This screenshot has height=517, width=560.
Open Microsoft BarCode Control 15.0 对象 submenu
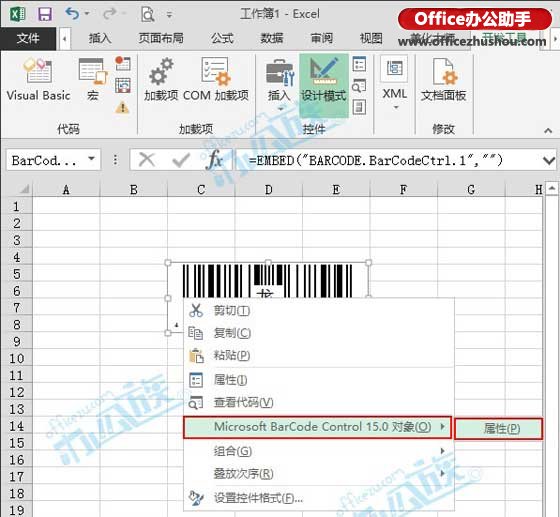tap(318, 427)
